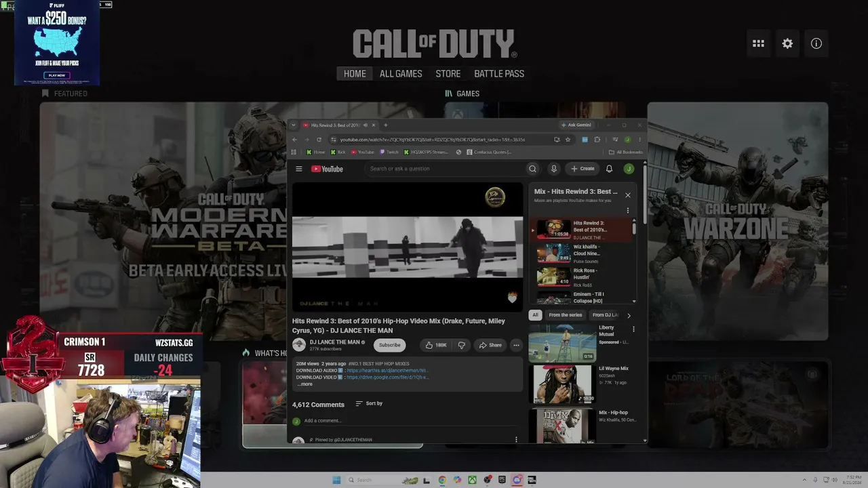Open the DOWNLOAD VIDEO Google Drive link

(x=387, y=377)
